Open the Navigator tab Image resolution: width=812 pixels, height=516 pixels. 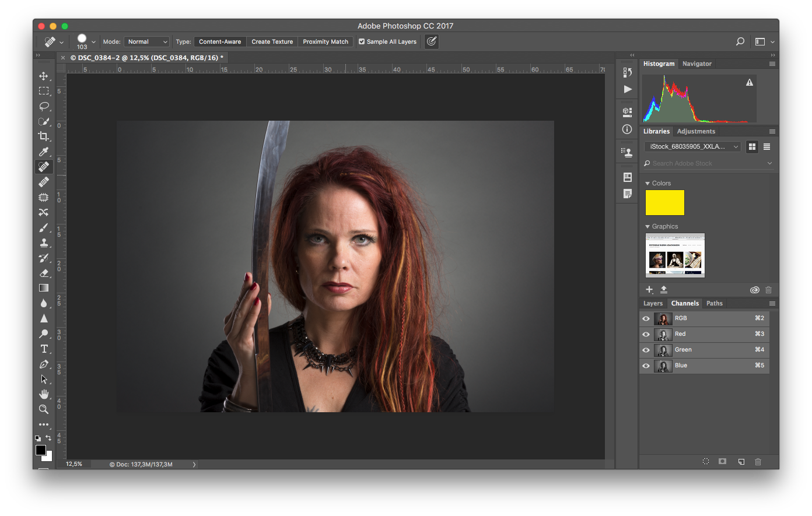tap(697, 64)
